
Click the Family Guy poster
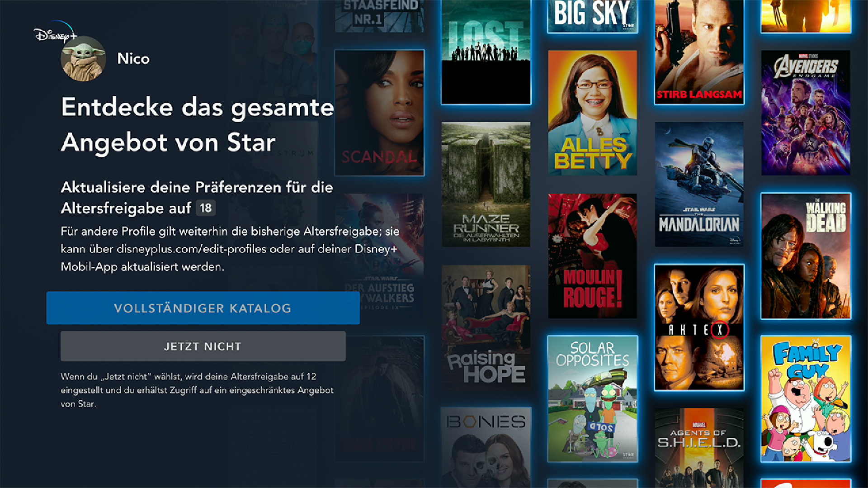806,399
